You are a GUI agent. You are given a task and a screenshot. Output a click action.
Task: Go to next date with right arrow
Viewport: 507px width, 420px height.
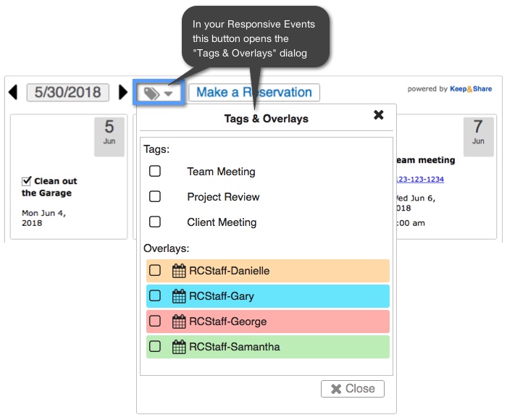[123, 92]
